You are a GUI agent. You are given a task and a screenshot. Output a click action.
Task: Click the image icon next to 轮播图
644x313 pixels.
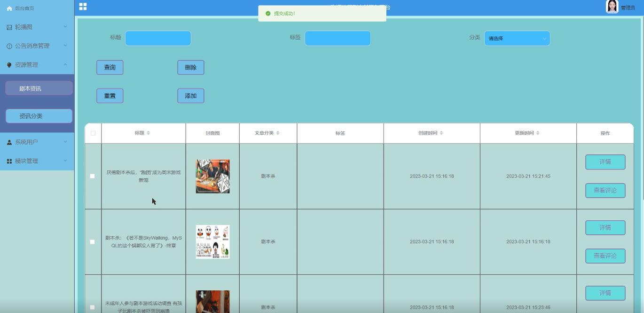tap(9, 27)
